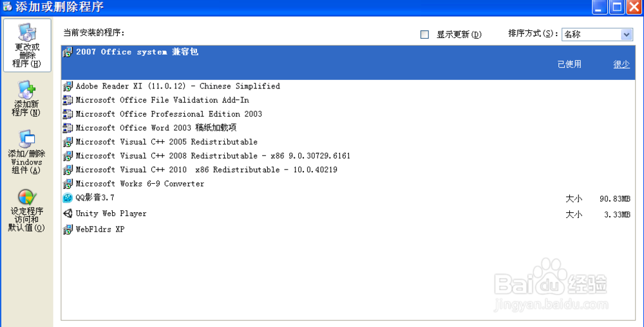Screen dimensions: 644x327
Task: Open 设定程序访问和默认值 panel
Action: click(x=27, y=211)
